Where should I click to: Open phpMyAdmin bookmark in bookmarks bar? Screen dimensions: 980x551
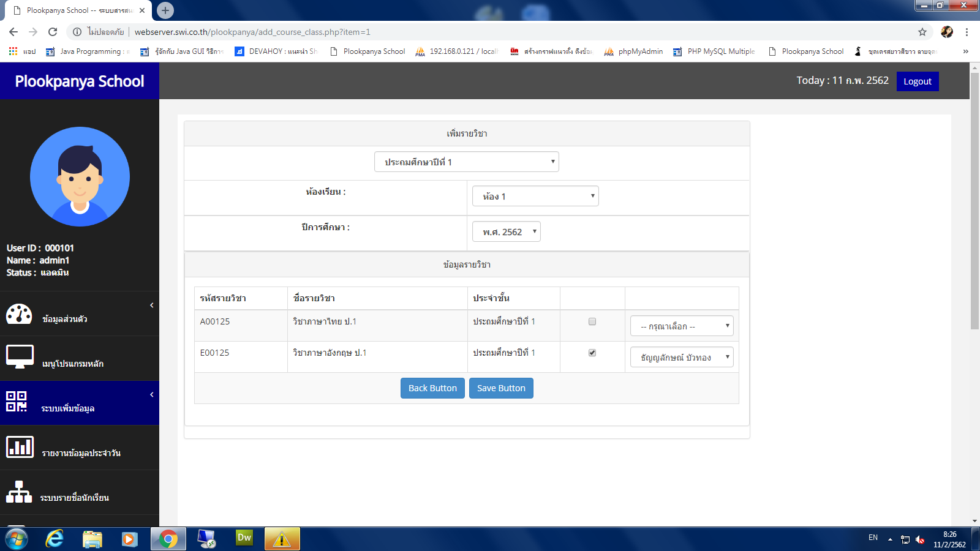coord(634,51)
